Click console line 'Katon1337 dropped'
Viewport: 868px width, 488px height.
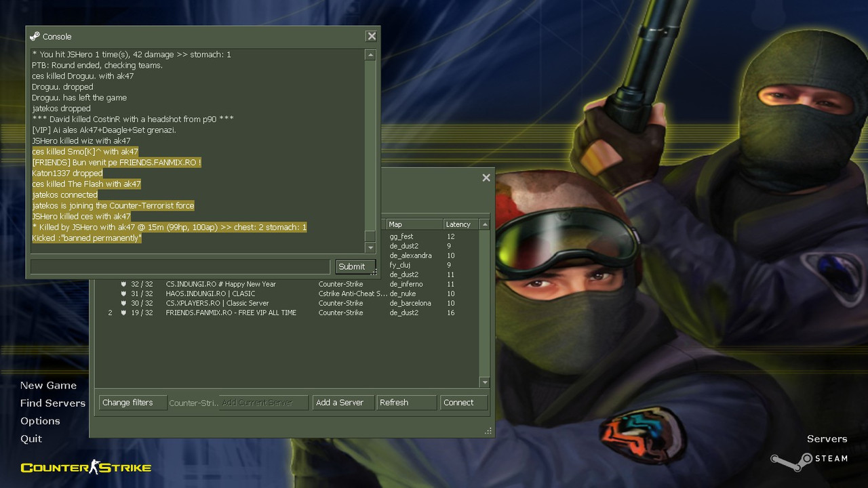(67, 173)
